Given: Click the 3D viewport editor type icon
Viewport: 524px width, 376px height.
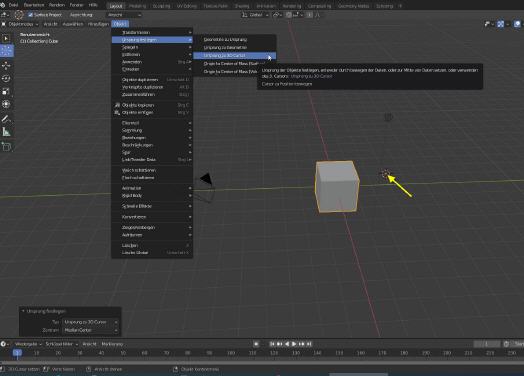Looking at the screenshot, I should pos(4,15).
